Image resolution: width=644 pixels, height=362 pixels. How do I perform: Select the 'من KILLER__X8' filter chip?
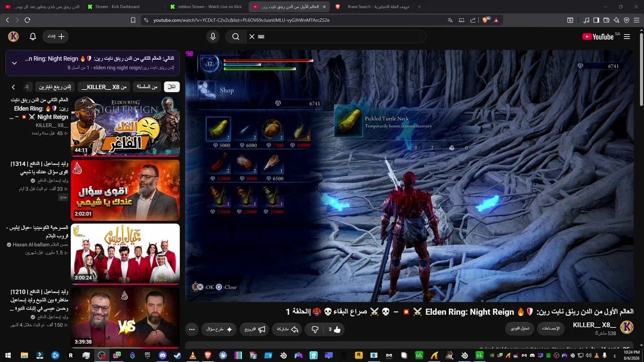104,87
